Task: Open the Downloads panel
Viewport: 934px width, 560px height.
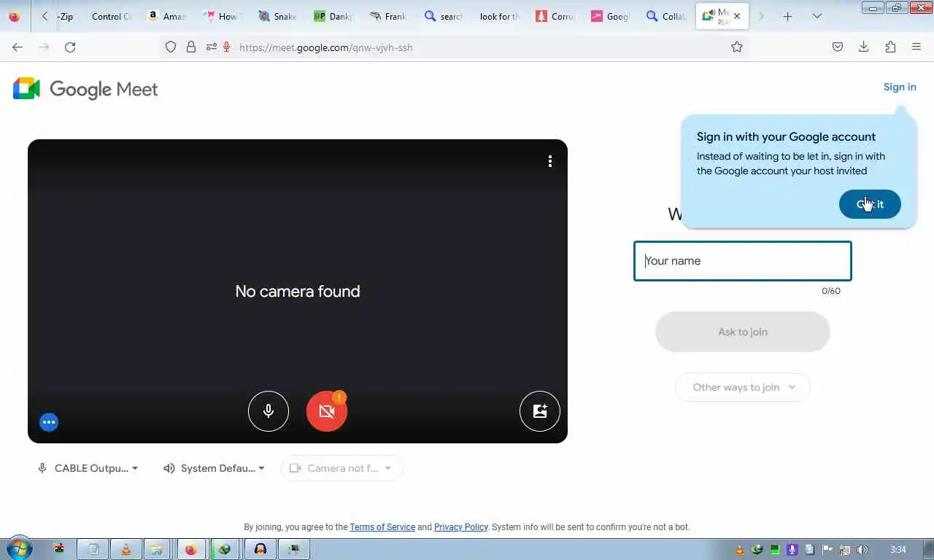Action: pyautogui.click(x=864, y=47)
